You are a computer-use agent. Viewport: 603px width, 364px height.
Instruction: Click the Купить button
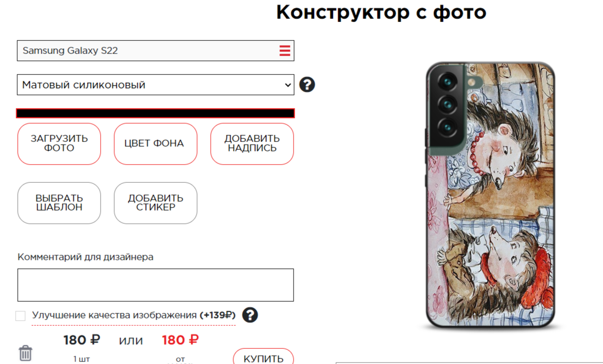(263, 357)
